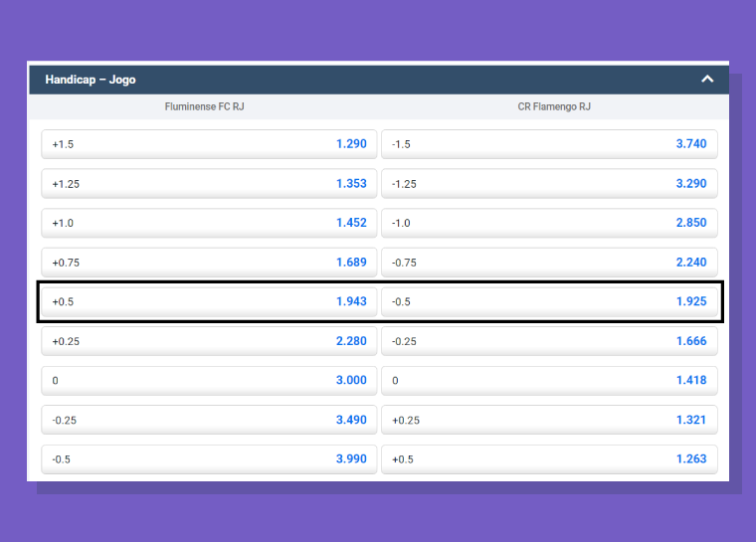Pick Flamengo -1.25 at 3.290
Viewport: 756px width, 542px height.
549,184
